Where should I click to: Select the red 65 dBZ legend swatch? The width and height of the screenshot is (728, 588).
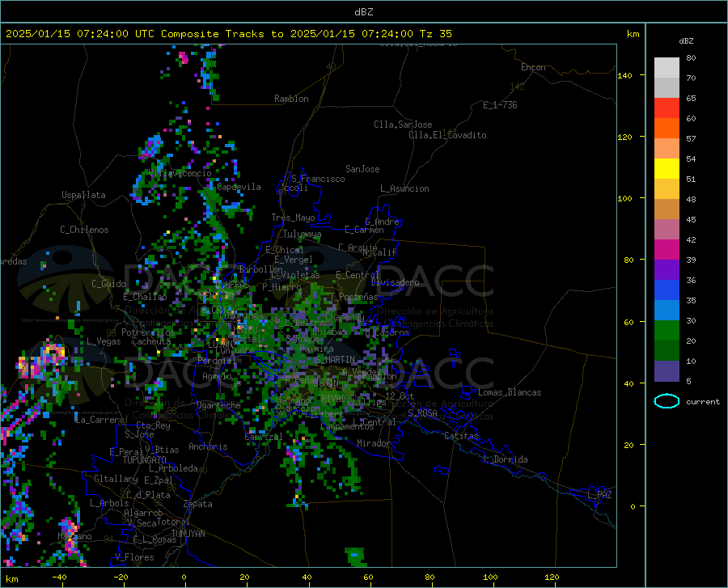click(x=667, y=108)
